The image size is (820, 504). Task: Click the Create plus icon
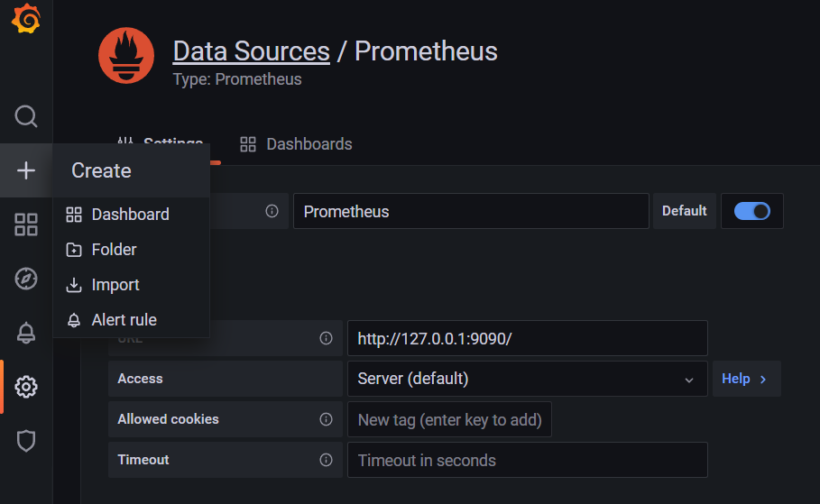coord(26,170)
